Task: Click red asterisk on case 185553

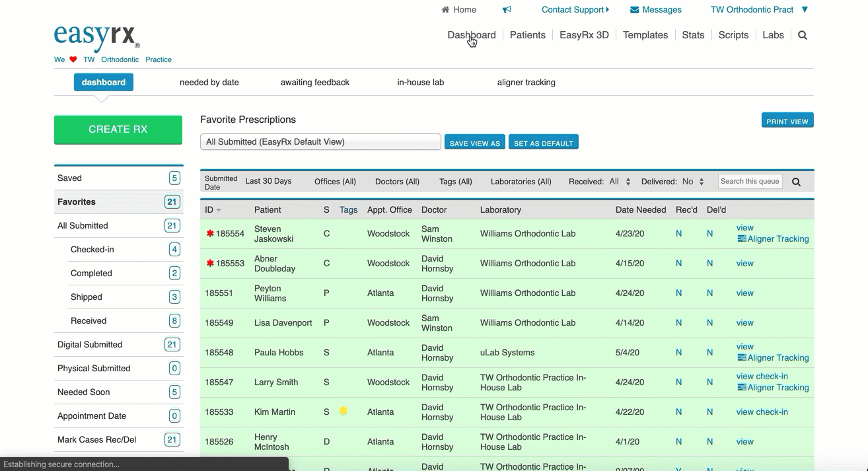Action: tap(210, 264)
